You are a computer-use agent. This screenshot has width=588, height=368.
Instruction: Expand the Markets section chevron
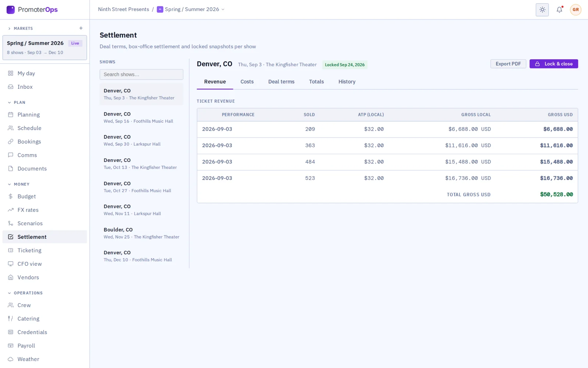coord(9,28)
